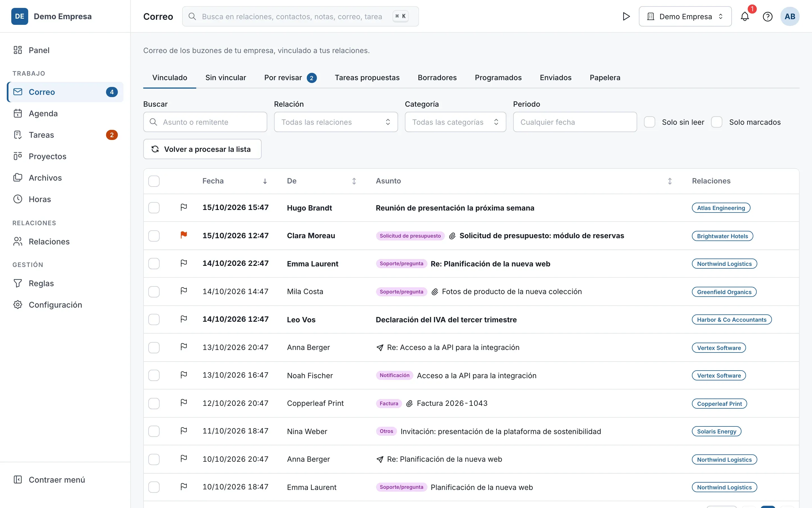812x508 pixels.
Task: Sort by Asunto column
Action: point(669,181)
